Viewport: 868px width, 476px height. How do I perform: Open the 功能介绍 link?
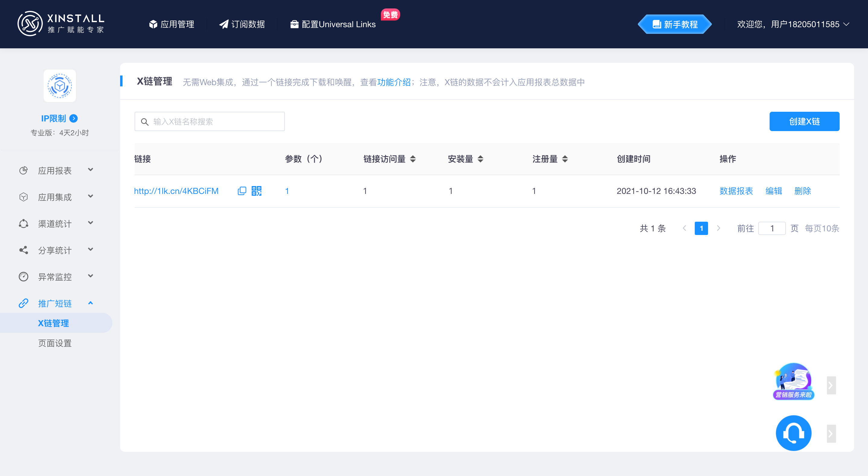(394, 82)
